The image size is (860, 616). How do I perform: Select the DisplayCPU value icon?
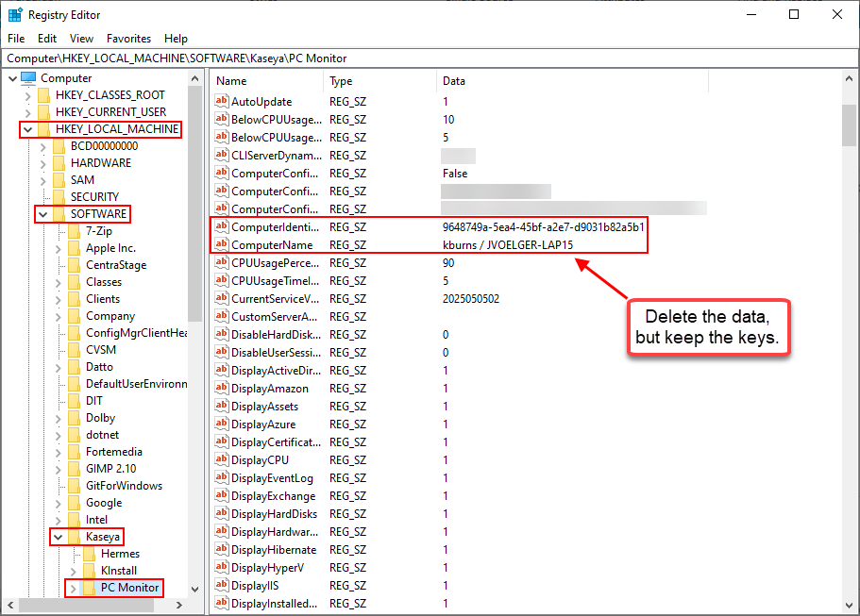click(x=222, y=459)
